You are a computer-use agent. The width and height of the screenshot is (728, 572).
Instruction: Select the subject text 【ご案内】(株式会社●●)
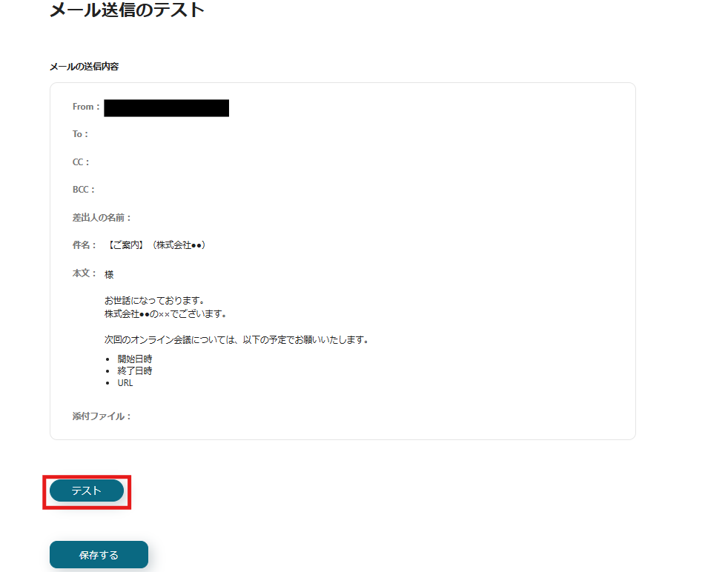(x=156, y=245)
